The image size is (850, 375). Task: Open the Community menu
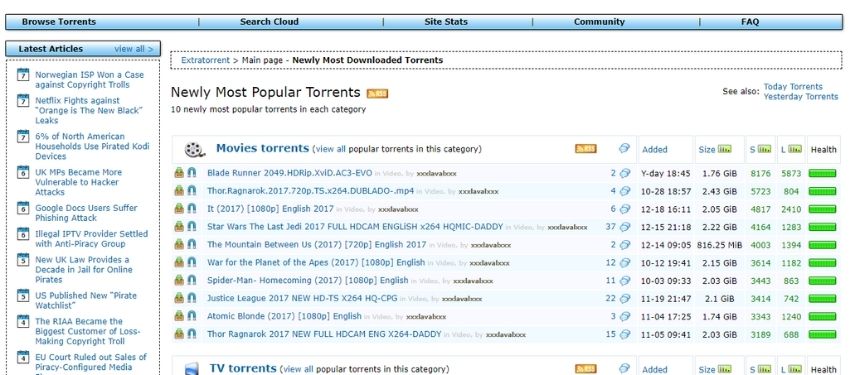click(x=599, y=22)
